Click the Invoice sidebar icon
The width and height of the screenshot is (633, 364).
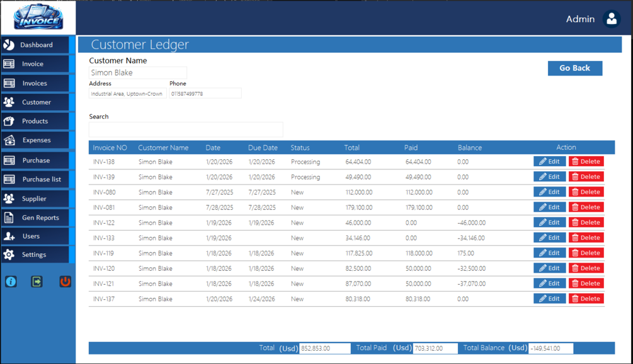[x=9, y=64]
